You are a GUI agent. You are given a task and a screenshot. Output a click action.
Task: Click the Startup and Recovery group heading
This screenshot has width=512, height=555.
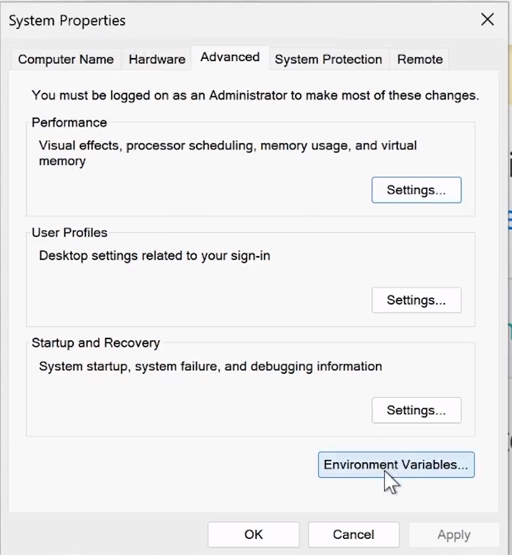tap(96, 343)
